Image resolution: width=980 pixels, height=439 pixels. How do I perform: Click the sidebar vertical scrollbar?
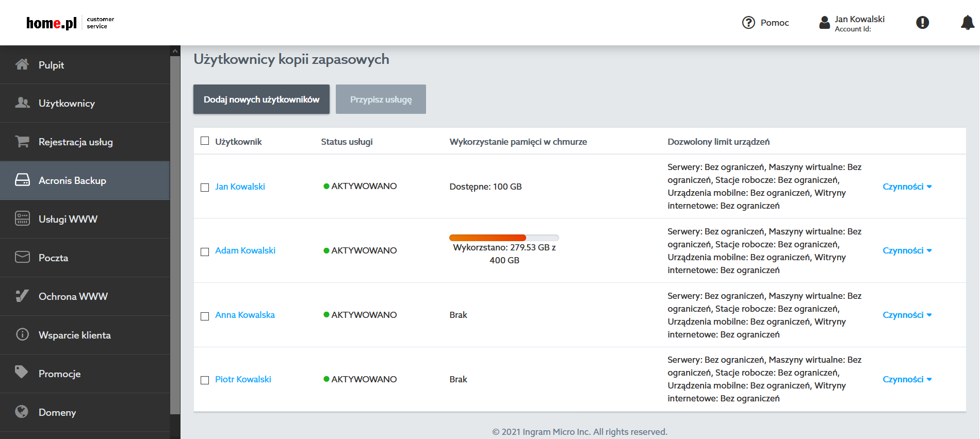click(175, 235)
